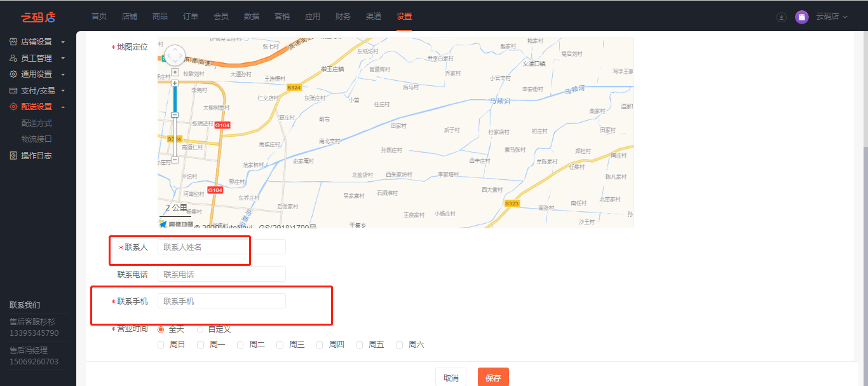Check the 周日 checkbox

161,345
